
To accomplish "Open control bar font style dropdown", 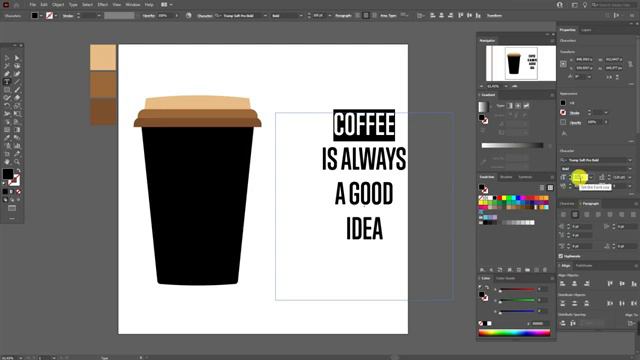I will (x=301, y=16).
